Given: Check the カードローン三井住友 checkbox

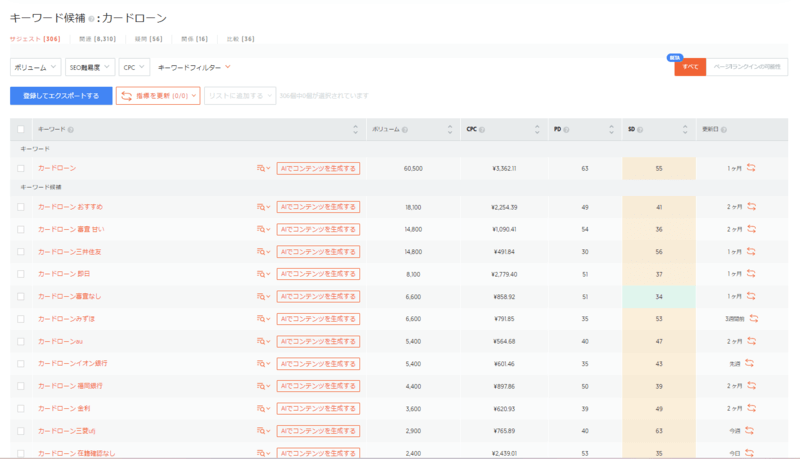Looking at the screenshot, I should coord(21,251).
